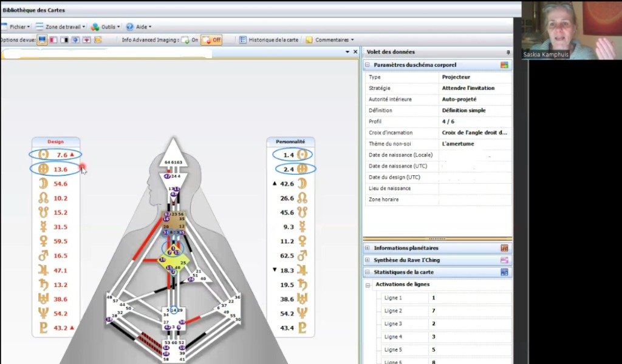Expand the Synthèse du Rave I'Ching section
Screen dimensions: 622x364
[x=367, y=260]
